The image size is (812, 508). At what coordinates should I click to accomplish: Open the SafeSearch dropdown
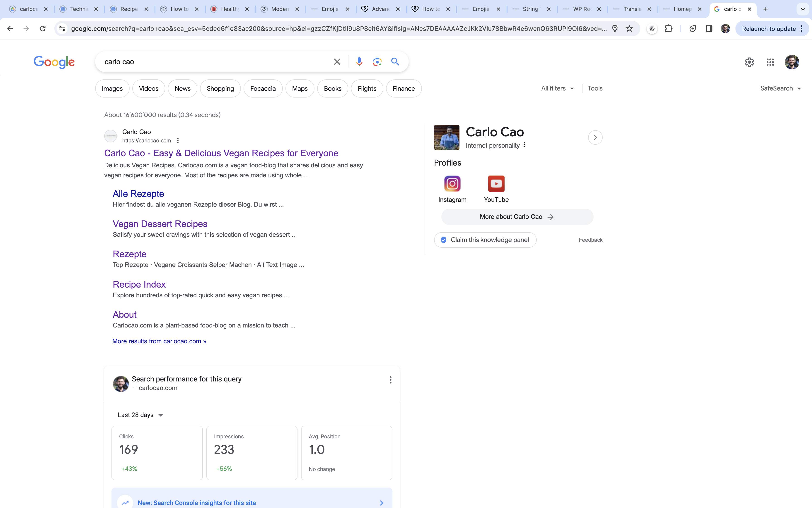[x=781, y=88]
